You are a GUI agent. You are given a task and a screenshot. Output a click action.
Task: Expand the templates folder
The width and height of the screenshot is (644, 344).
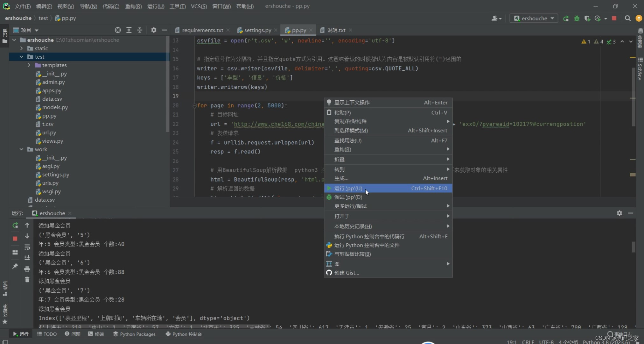[29, 65]
